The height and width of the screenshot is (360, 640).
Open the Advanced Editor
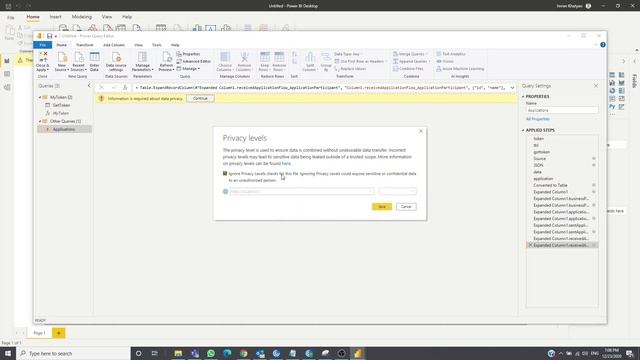[194, 61]
